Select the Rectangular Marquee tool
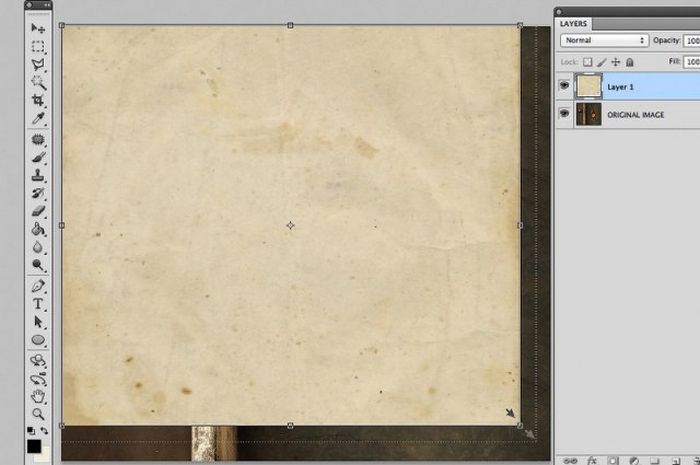The image size is (700, 465). click(x=39, y=47)
